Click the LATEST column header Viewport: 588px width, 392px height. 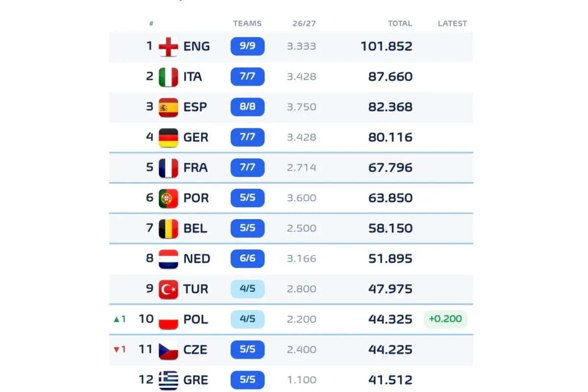(452, 24)
